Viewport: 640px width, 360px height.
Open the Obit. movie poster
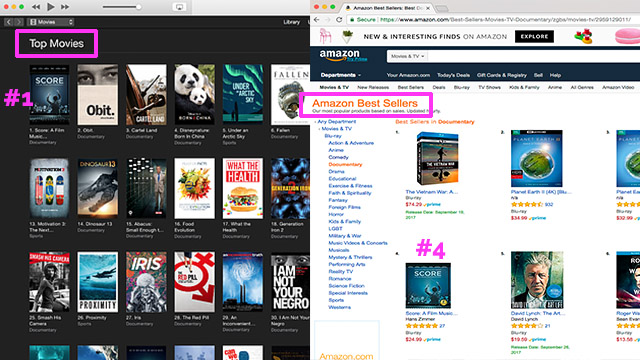(x=98, y=94)
